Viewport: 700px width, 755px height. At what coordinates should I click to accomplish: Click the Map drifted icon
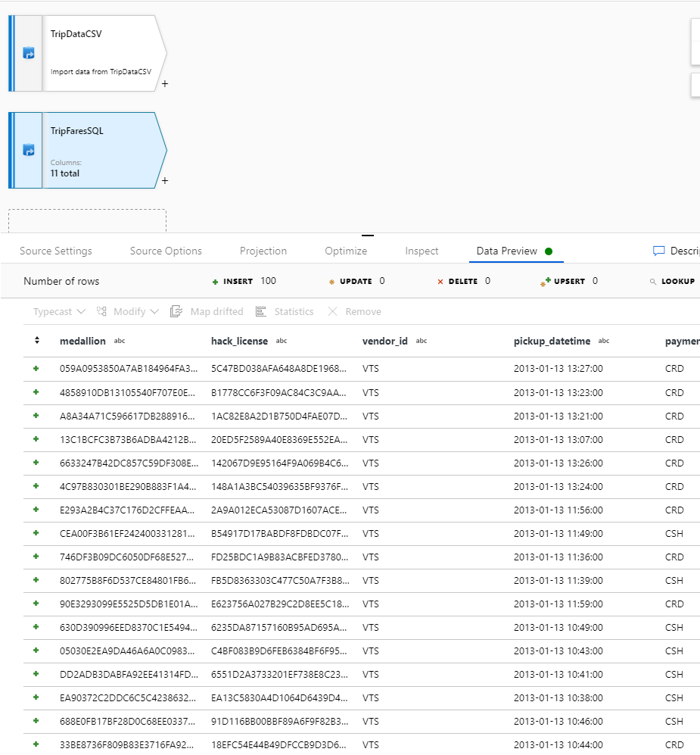click(176, 311)
